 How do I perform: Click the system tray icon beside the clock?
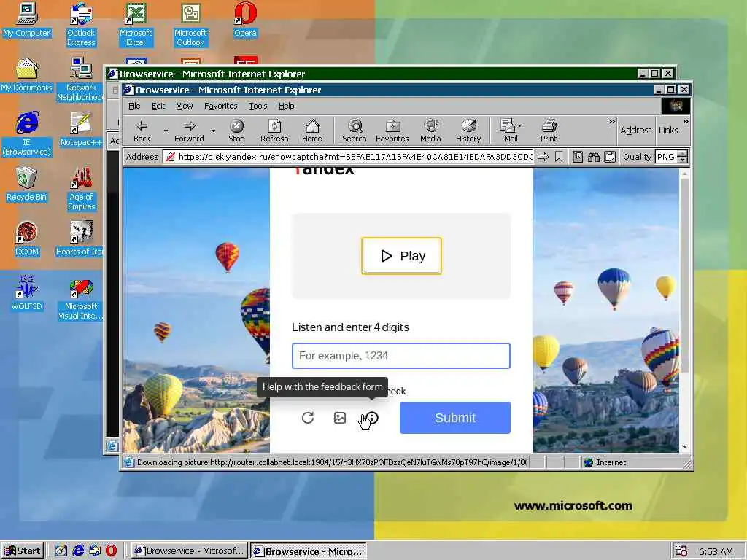(681, 551)
